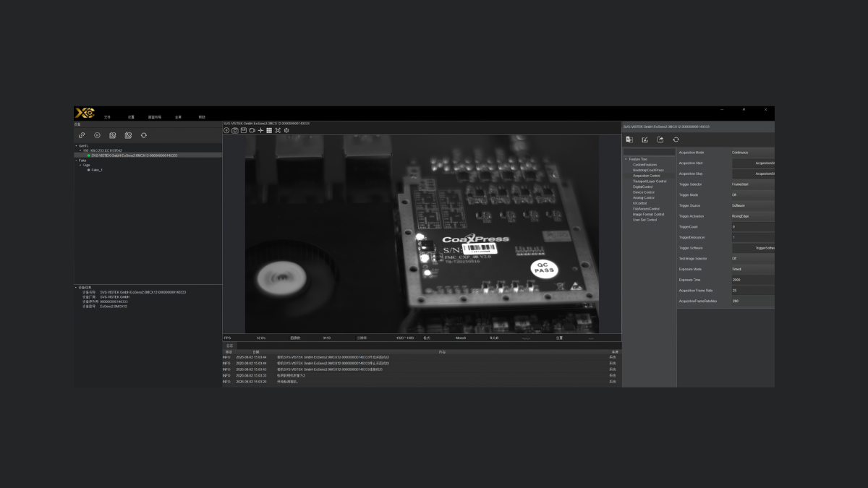
Task: Click the first document icon in feature panel toolbar
Action: pyautogui.click(x=629, y=140)
